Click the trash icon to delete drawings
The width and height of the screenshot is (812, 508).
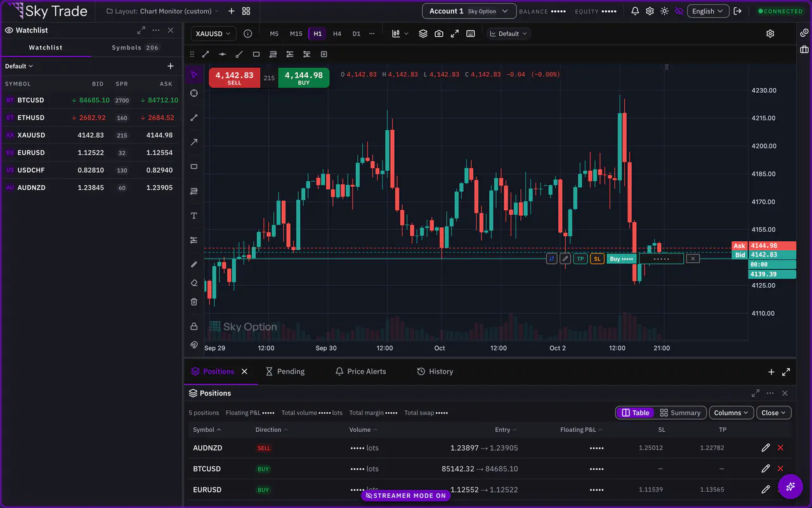(x=194, y=302)
